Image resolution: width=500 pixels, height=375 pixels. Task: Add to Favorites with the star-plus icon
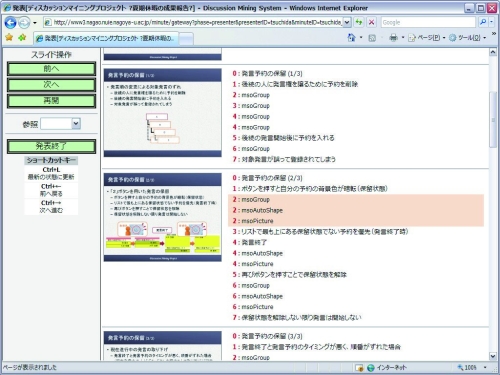22,37
